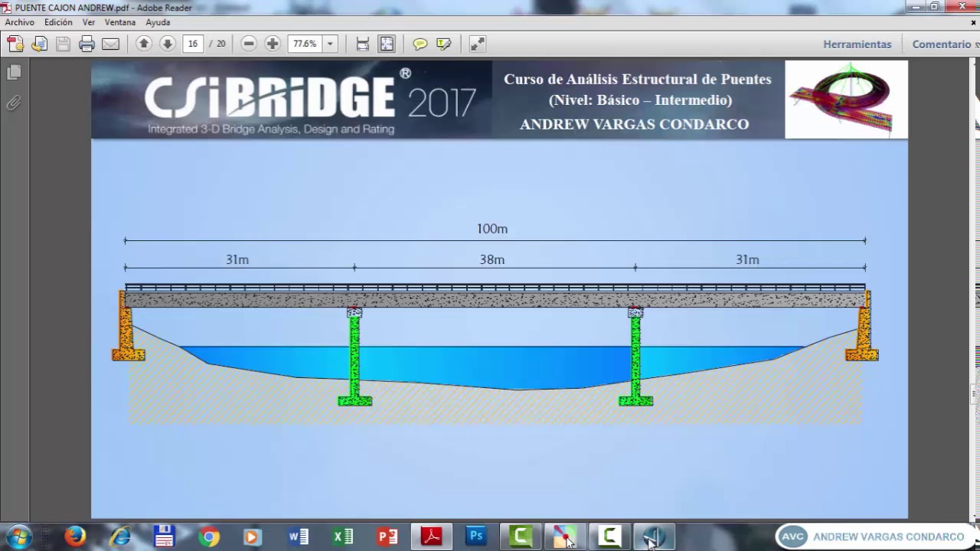This screenshot has height=551, width=980.
Task: Open Google Chrome from taskbar
Action: (x=208, y=536)
